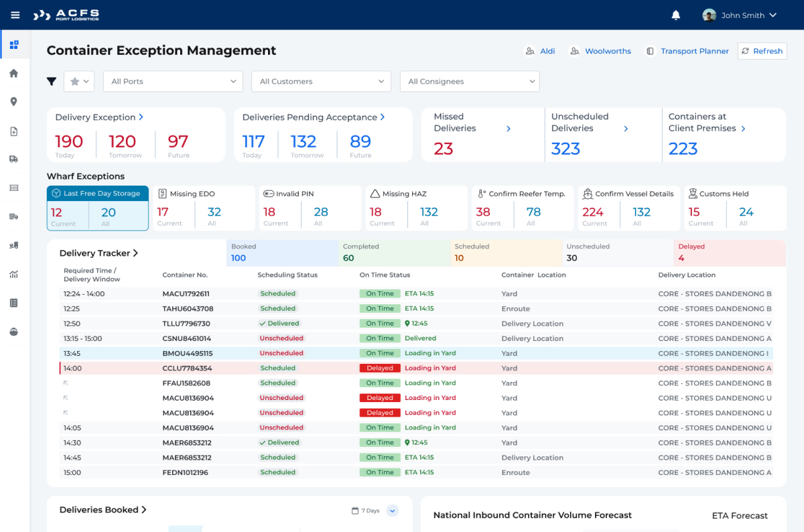804x532 pixels.
Task: Open the Transport Planner link
Action: (687, 51)
